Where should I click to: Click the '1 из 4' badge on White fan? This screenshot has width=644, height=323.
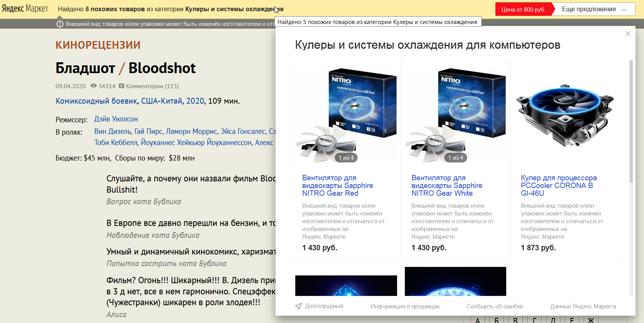pos(456,158)
